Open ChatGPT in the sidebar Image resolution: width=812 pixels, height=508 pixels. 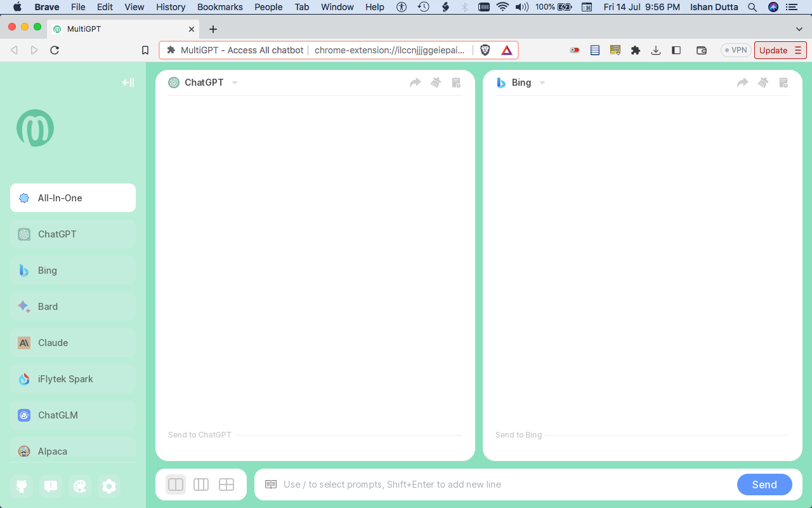pos(73,234)
